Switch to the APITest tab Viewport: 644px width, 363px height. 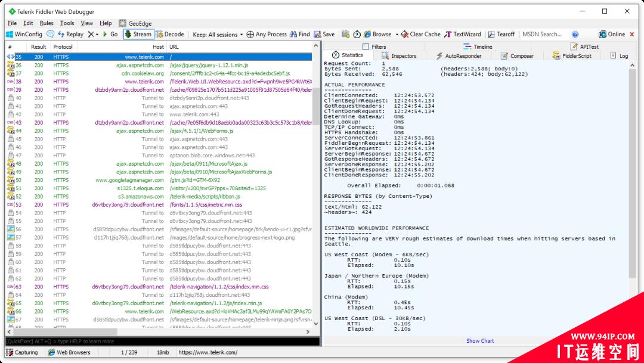tap(584, 47)
